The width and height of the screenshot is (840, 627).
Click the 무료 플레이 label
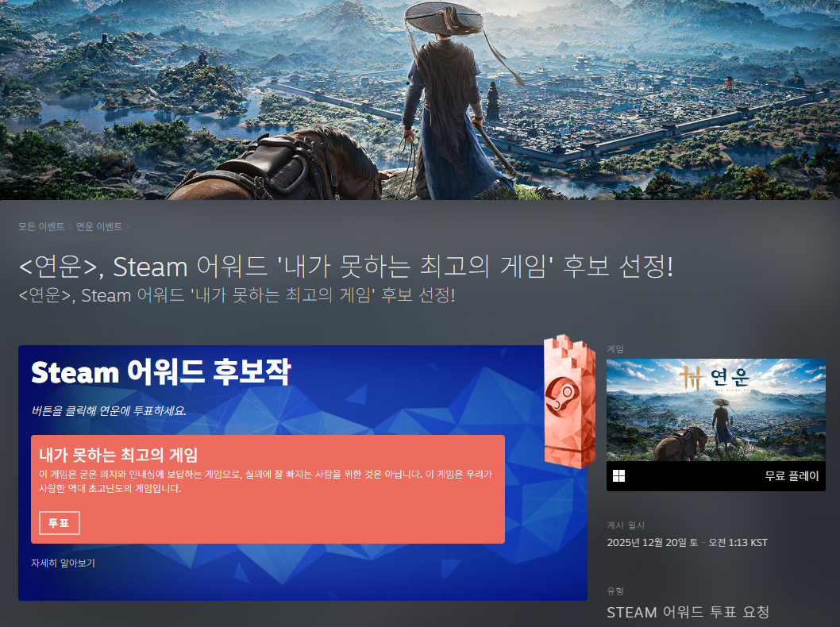[x=792, y=476]
